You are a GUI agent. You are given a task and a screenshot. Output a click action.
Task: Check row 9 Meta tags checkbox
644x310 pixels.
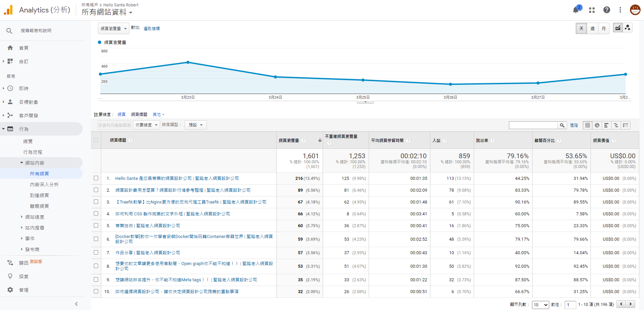[96, 280]
